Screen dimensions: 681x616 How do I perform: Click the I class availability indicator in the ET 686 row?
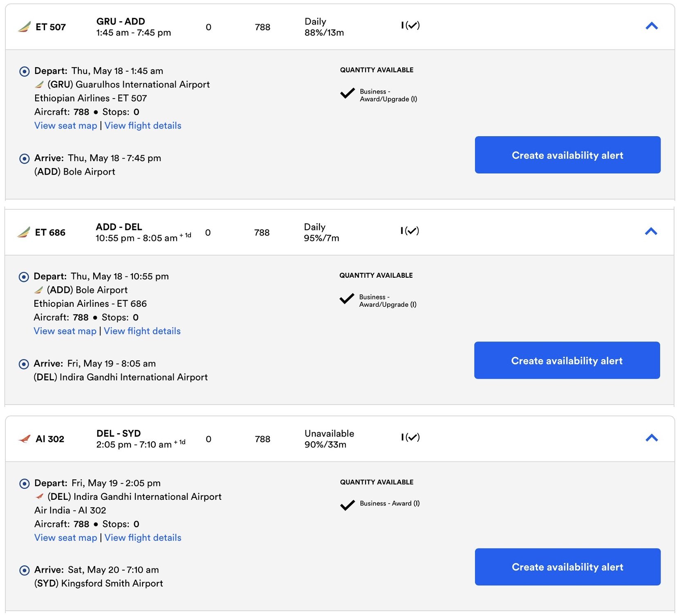coord(410,231)
